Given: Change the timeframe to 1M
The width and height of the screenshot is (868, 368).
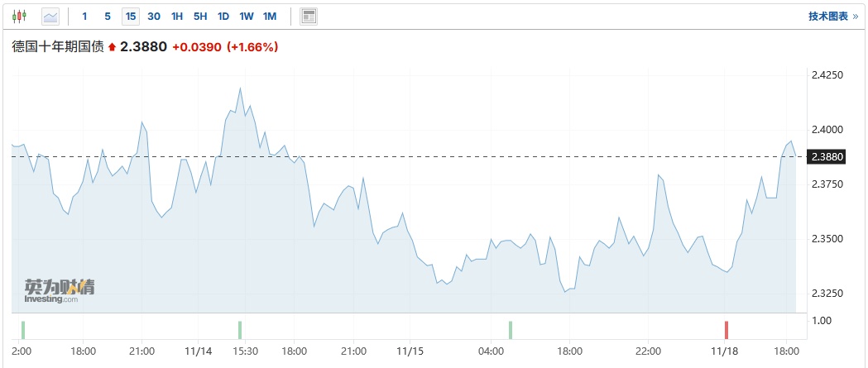Looking at the screenshot, I should point(270,16).
